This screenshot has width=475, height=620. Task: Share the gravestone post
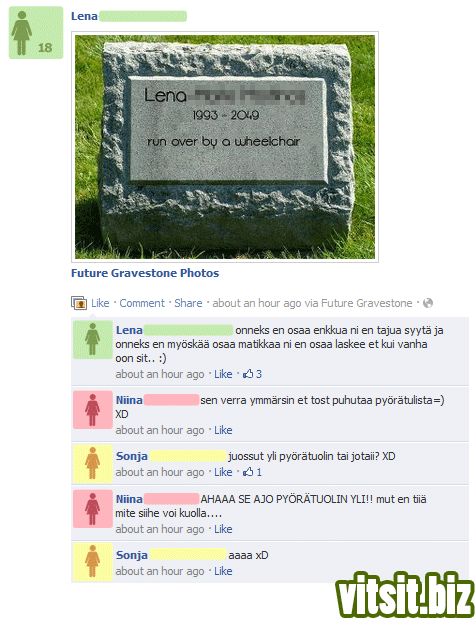pyautogui.click(x=188, y=303)
